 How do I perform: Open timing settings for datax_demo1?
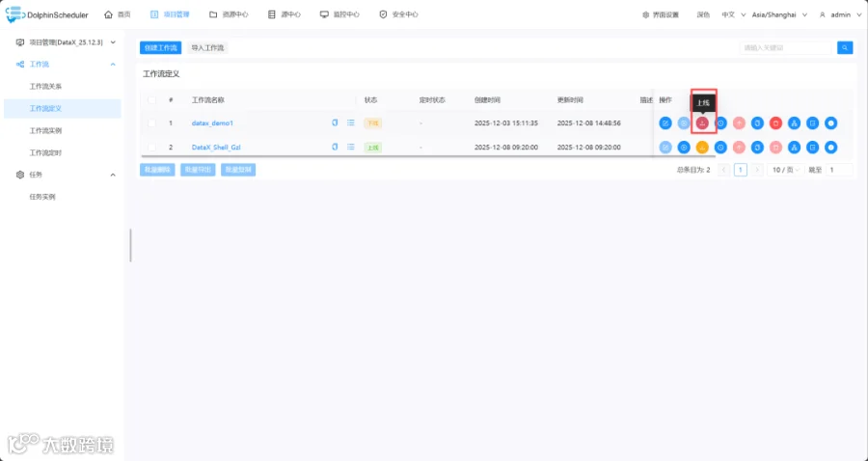click(720, 122)
